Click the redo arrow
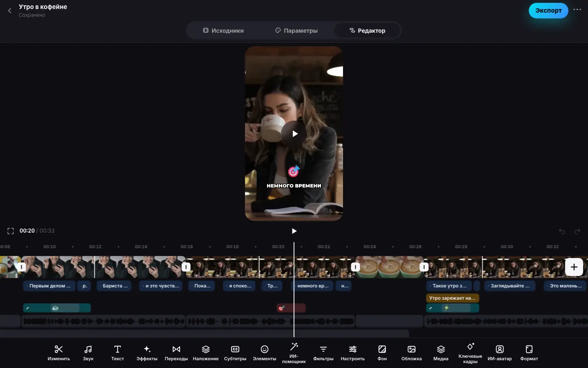 click(x=577, y=231)
